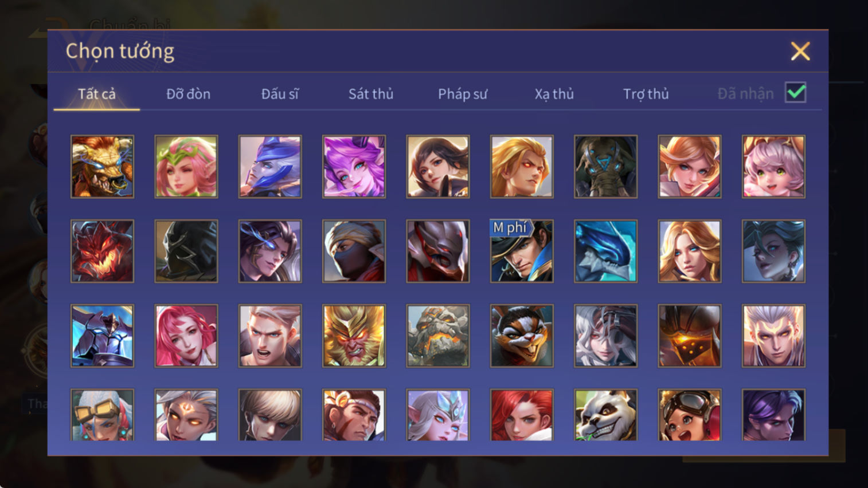
Task: Toggle the "Đã nhận" checkbox
Action: pos(796,93)
